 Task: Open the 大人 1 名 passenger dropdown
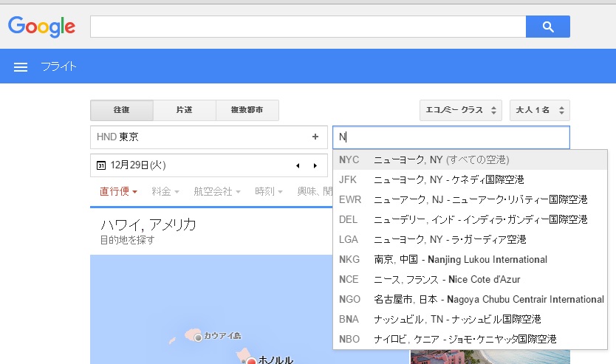[539, 110]
